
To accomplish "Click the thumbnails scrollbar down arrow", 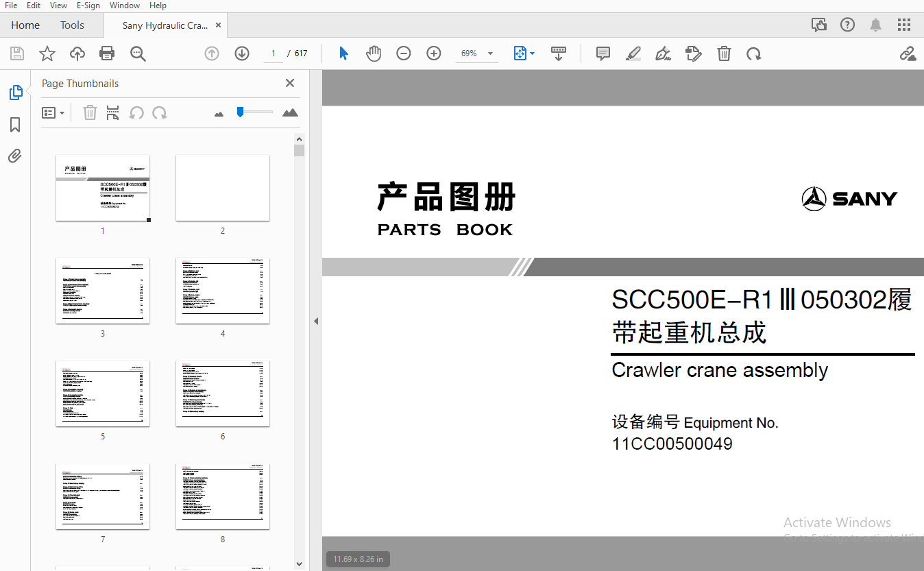I will point(299,564).
